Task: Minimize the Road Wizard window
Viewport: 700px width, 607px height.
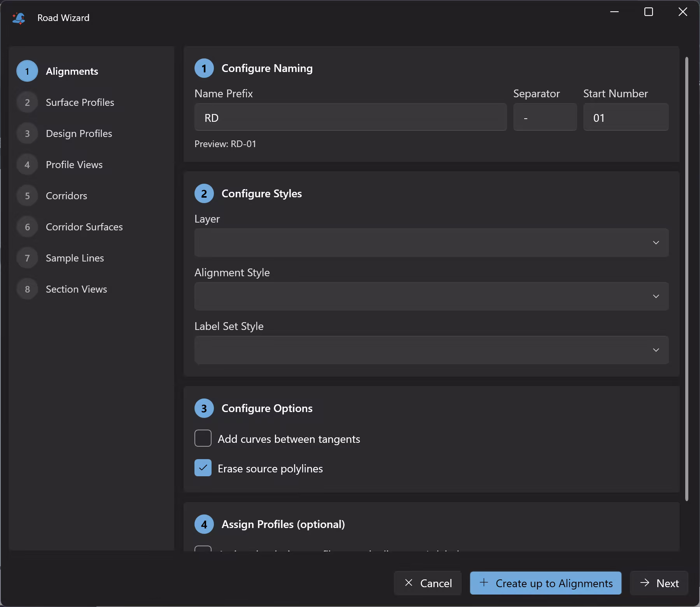Action: click(614, 12)
